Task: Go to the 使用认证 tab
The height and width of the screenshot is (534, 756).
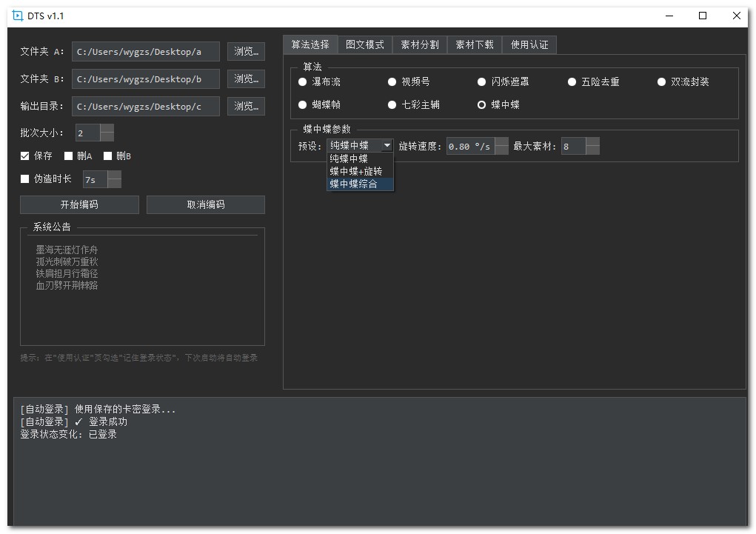Action: [529, 44]
